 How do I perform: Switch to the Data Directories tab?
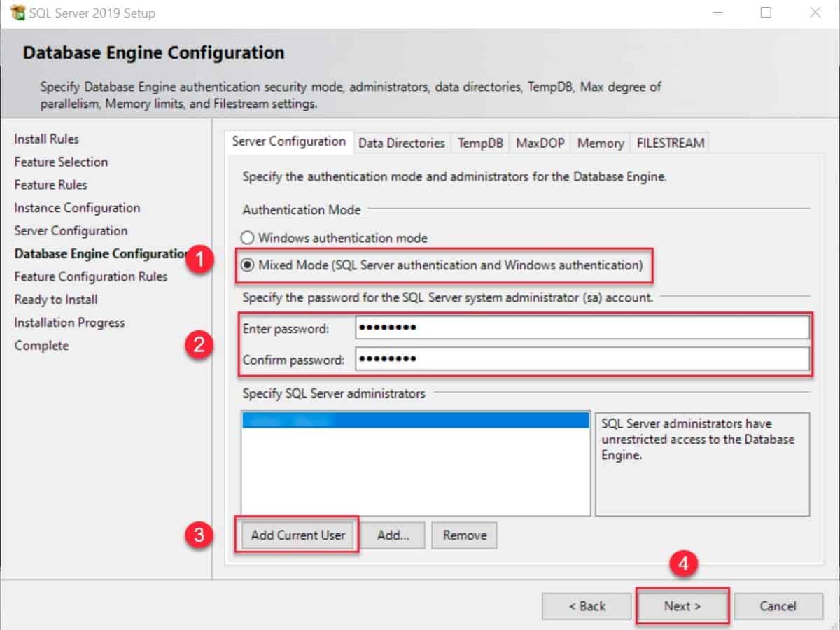pyautogui.click(x=402, y=143)
